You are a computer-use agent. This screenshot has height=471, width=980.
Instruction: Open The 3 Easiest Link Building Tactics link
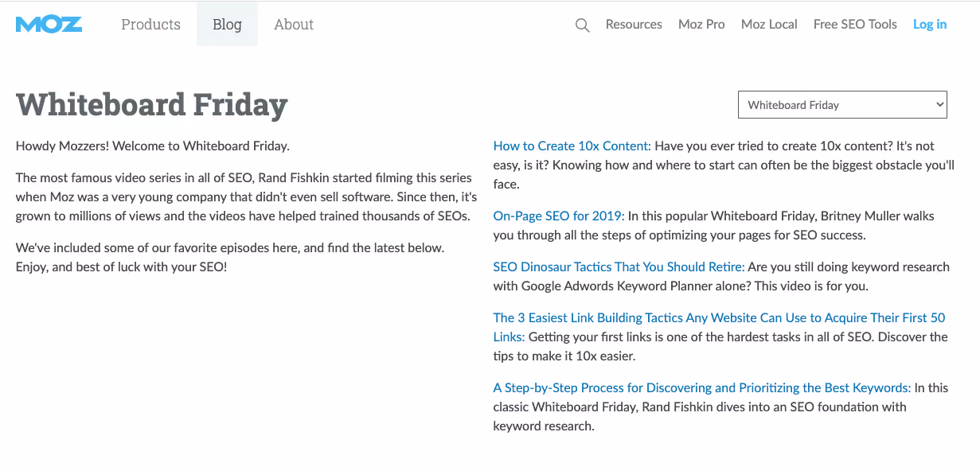(x=720, y=327)
